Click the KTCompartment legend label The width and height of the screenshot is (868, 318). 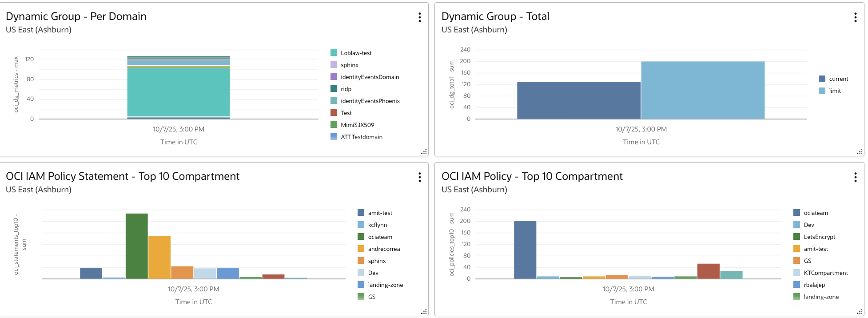pyautogui.click(x=825, y=273)
